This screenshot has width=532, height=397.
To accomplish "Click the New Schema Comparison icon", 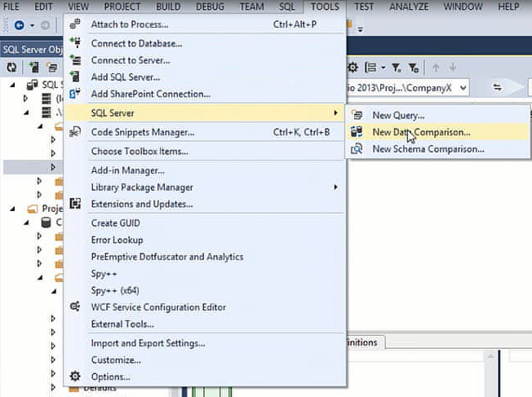I will pyautogui.click(x=357, y=149).
